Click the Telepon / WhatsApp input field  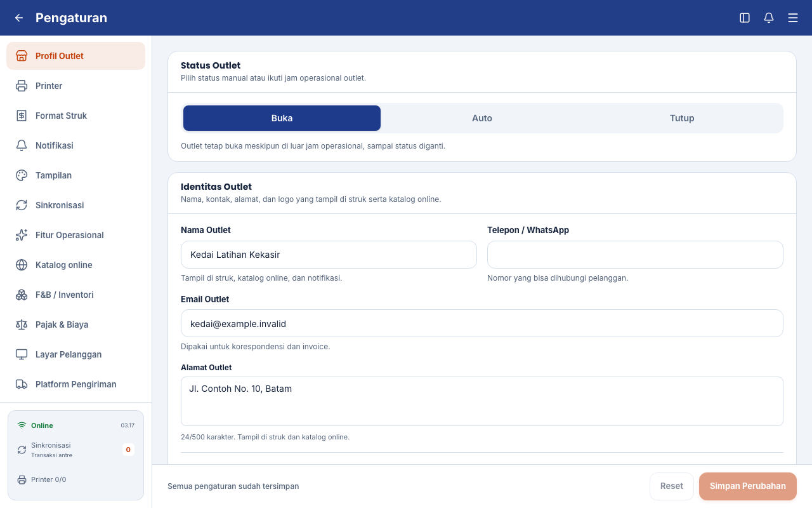635,255
